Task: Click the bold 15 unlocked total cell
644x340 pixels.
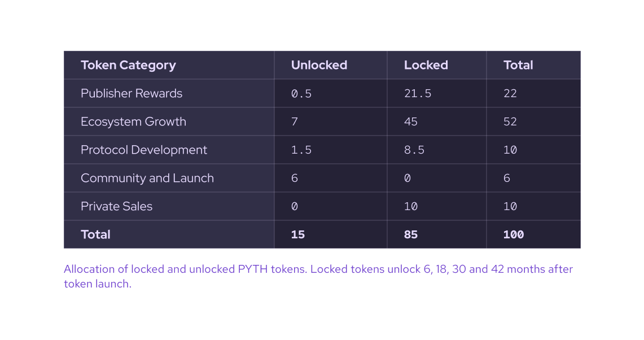Action: 298,234
